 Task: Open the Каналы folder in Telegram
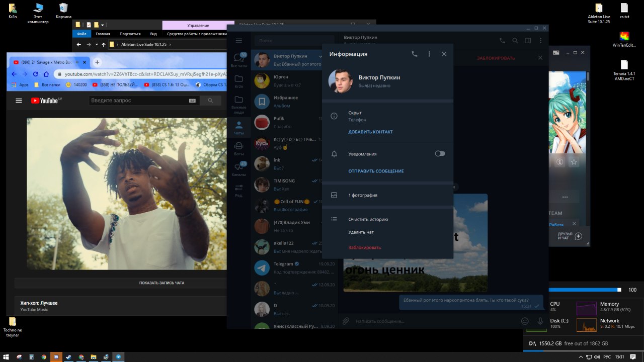point(239,169)
